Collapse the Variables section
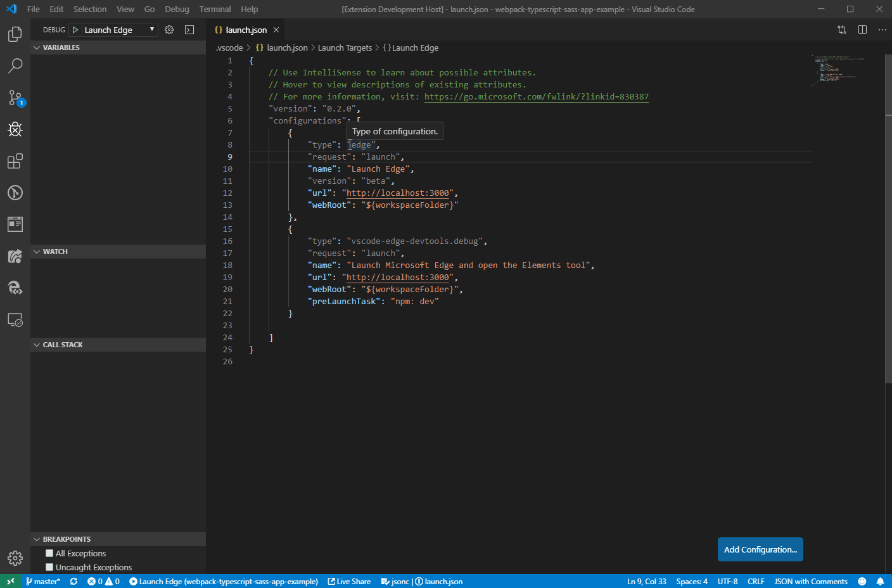Screen dimensions: 892x588 pyautogui.click(x=36, y=47)
